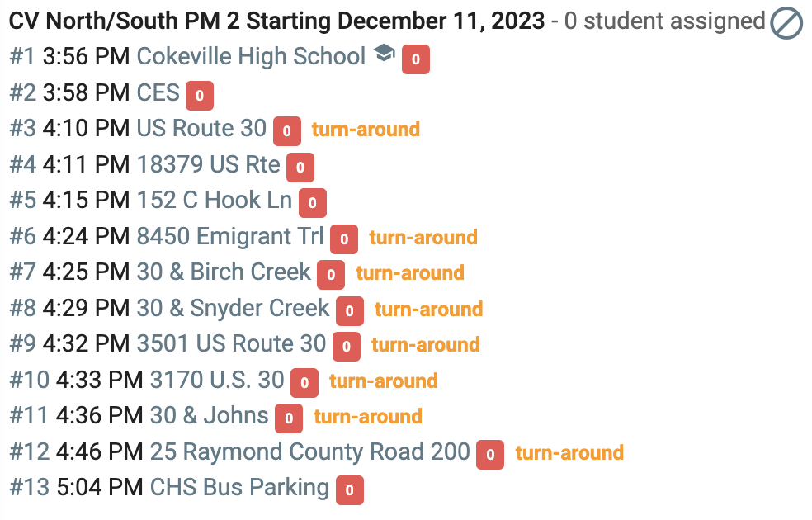
Task: Select the US Route 30 stop #3
Action: click(201, 128)
